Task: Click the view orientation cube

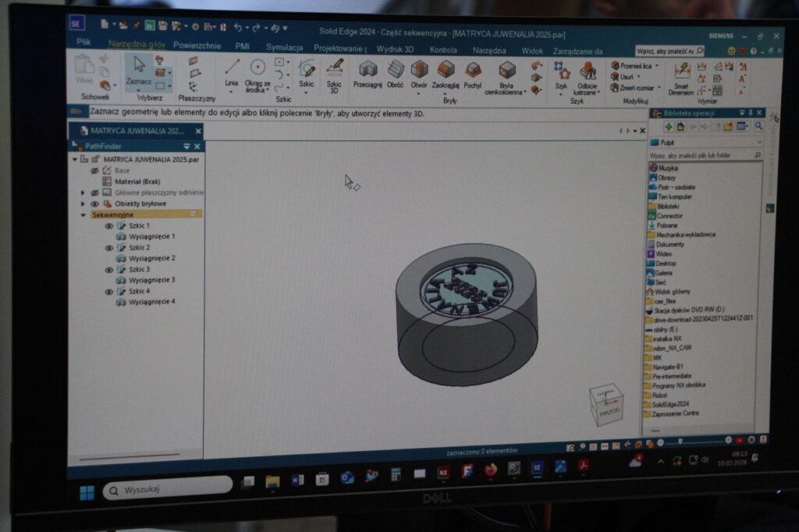Action: coord(605,404)
